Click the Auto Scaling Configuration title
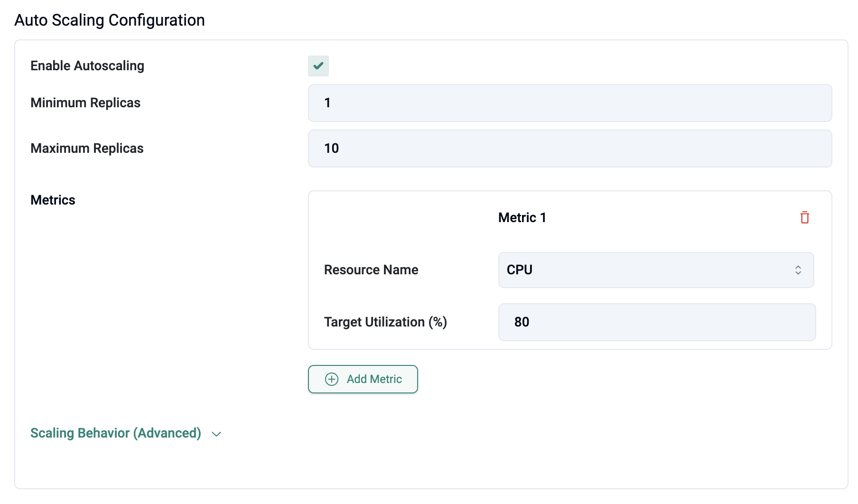This screenshot has width=858, height=504. [x=110, y=20]
